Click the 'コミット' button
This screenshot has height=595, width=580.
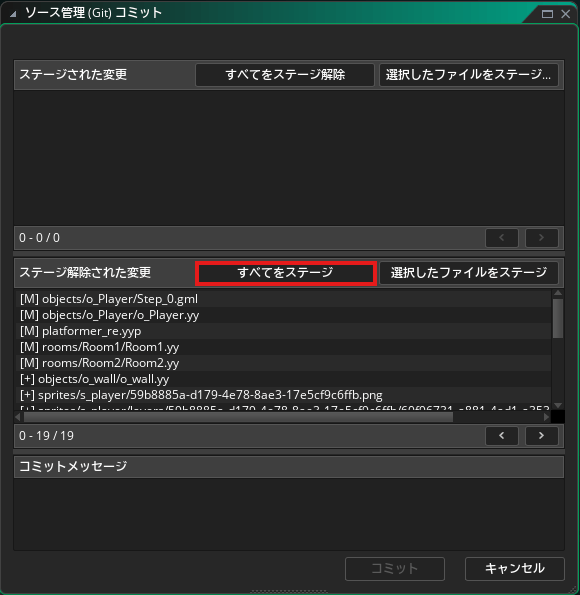pos(395,568)
